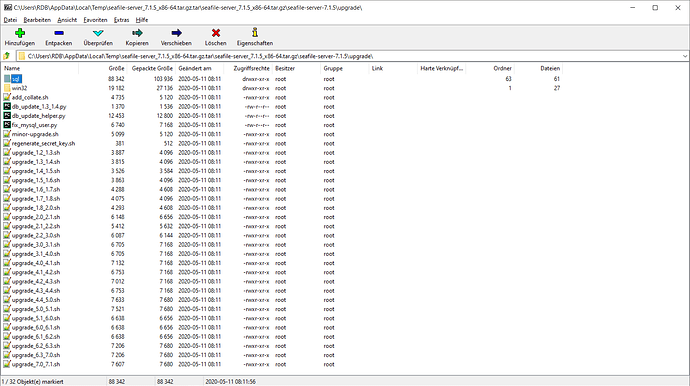Click the up-folder icon beside address bar
The image size is (690, 386).
pyautogui.click(x=7, y=56)
